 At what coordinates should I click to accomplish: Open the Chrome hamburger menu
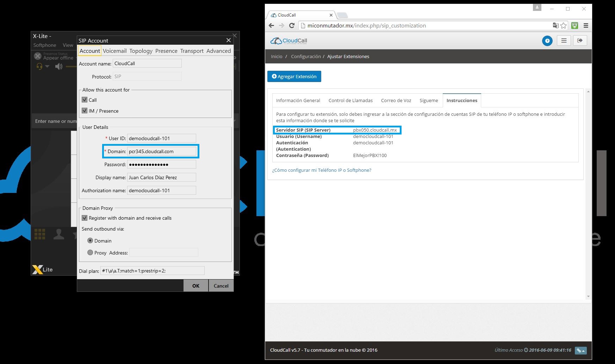pyautogui.click(x=586, y=25)
